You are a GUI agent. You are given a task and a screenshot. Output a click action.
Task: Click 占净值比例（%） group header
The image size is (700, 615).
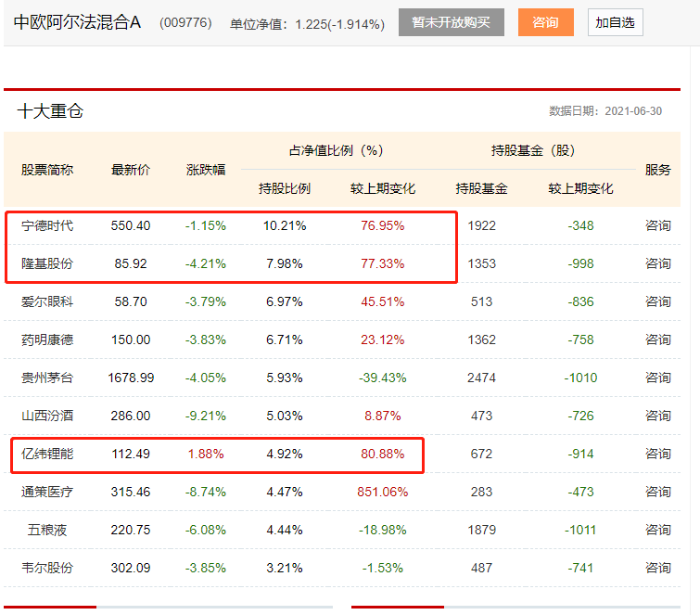(x=337, y=150)
